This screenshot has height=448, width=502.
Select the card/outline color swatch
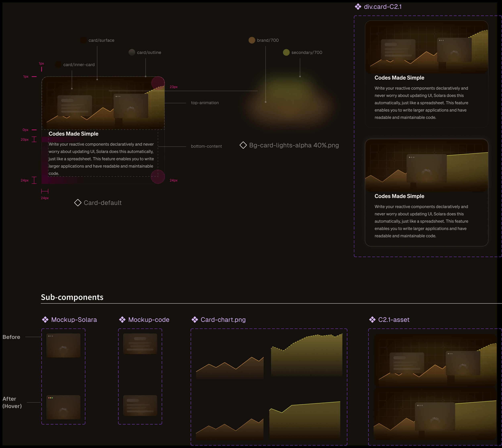[132, 52]
